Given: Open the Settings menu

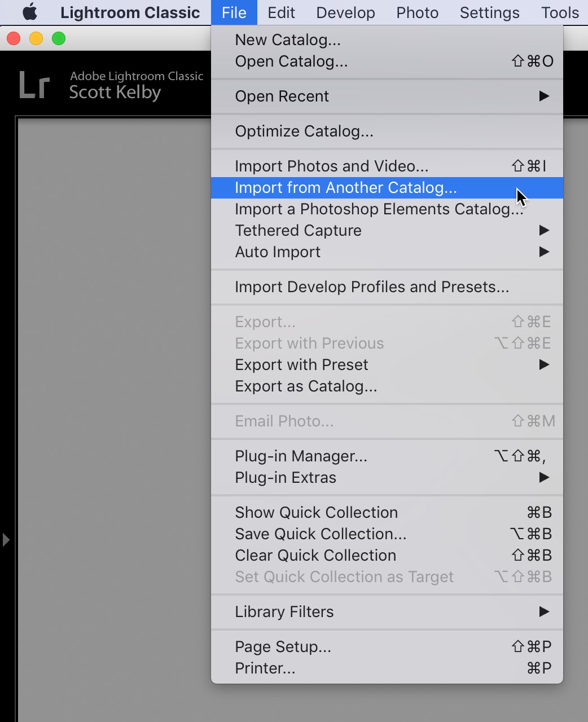Looking at the screenshot, I should [489, 12].
